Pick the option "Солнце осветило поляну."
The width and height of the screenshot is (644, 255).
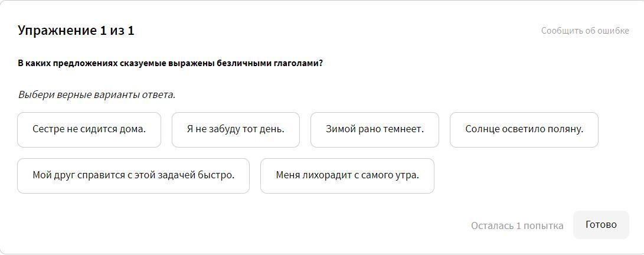coord(524,129)
